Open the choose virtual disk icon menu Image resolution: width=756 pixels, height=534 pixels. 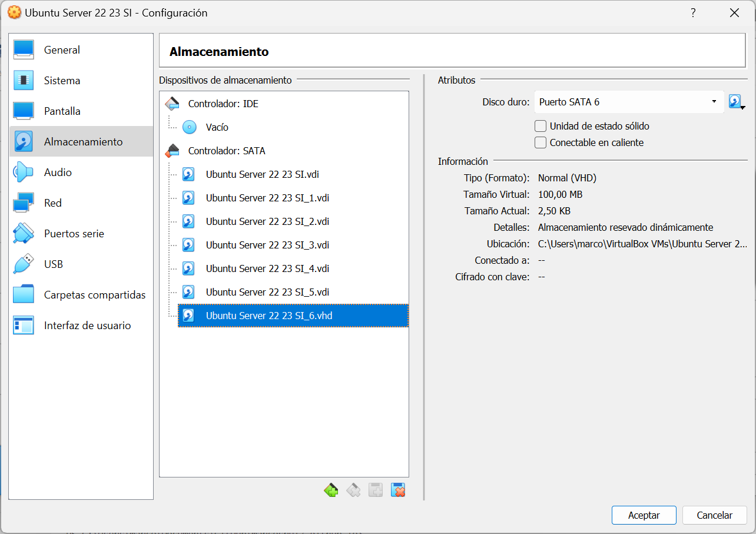click(737, 102)
